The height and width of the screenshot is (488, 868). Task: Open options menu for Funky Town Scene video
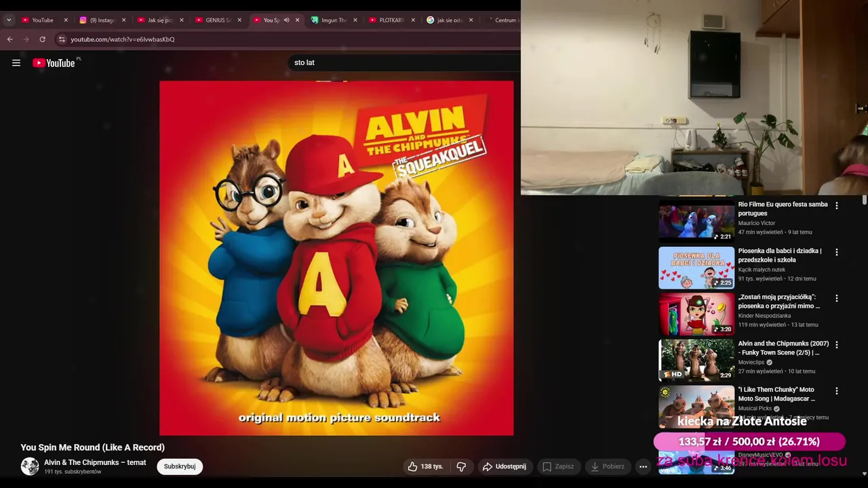click(x=837, y=344)
